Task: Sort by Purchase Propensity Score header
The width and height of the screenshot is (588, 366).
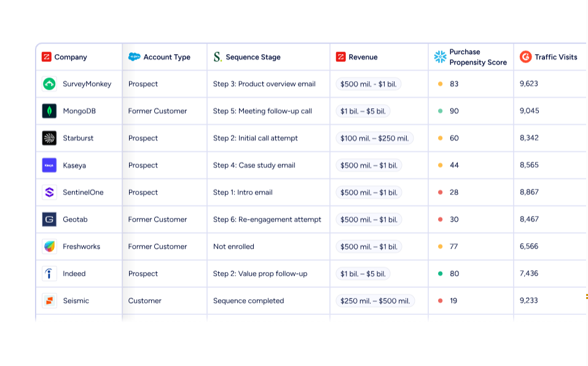Action: 478,57
